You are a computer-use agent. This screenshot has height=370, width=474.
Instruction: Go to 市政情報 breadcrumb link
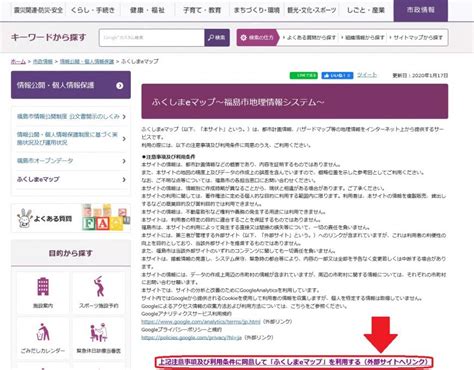pos(43,61)
